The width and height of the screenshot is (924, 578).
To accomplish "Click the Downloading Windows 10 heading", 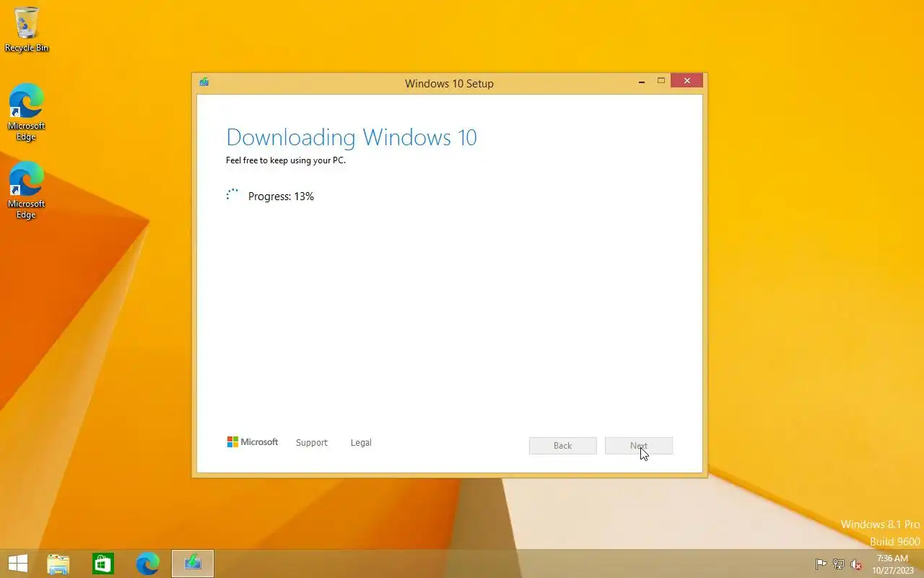I will (352, 137).
